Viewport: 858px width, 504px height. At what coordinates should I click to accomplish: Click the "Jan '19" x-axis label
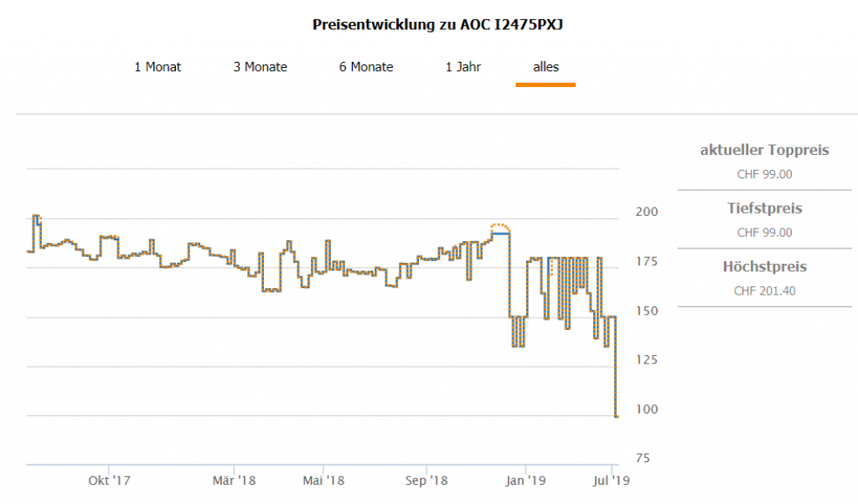click(x=526, y=481)
